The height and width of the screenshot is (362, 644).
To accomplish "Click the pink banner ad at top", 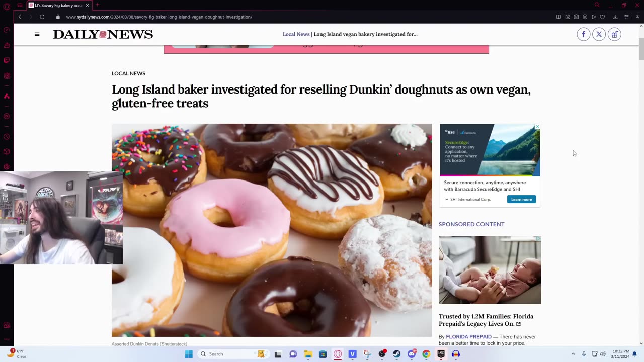I will coord(326,49).
